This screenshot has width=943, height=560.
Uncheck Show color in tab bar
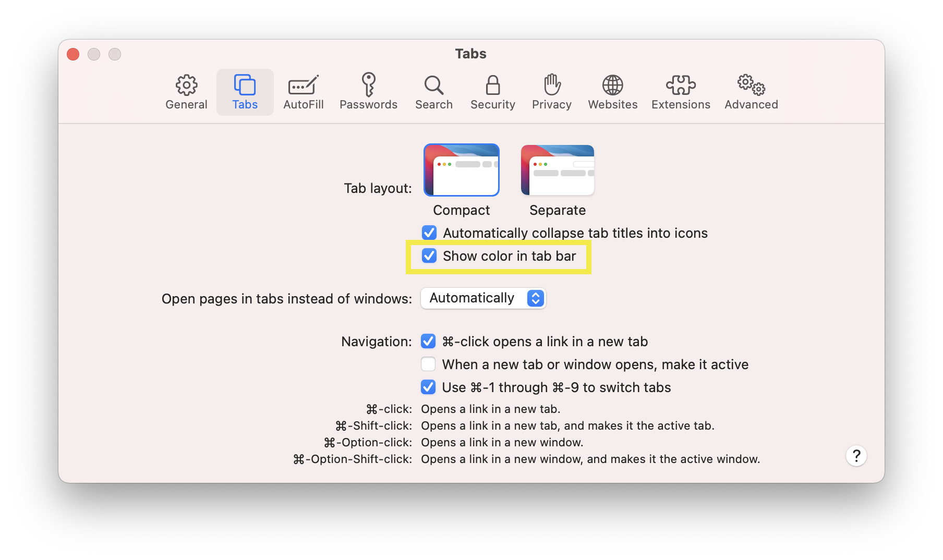429,255
